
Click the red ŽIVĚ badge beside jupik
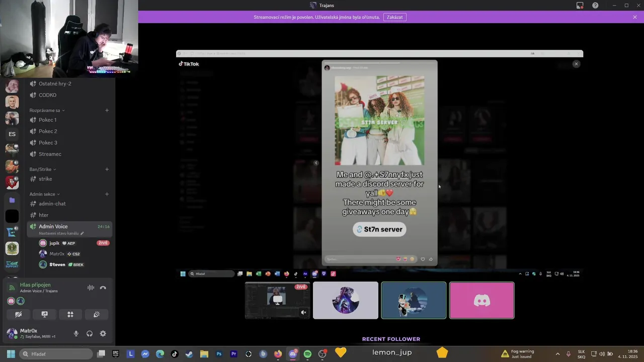(103, 243)
